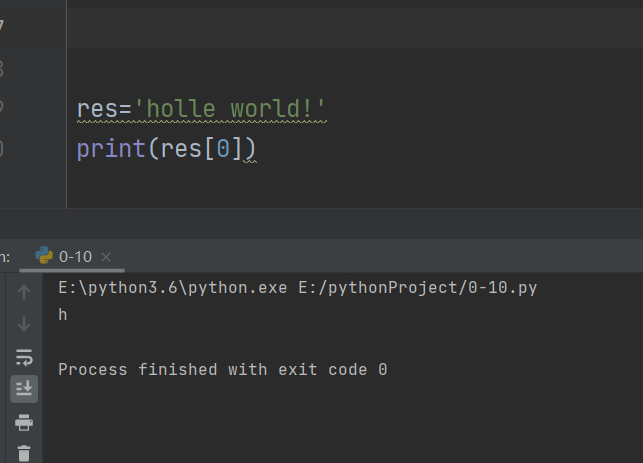Toggle the scroll-to-end icon in Run panel

(24, 388)
